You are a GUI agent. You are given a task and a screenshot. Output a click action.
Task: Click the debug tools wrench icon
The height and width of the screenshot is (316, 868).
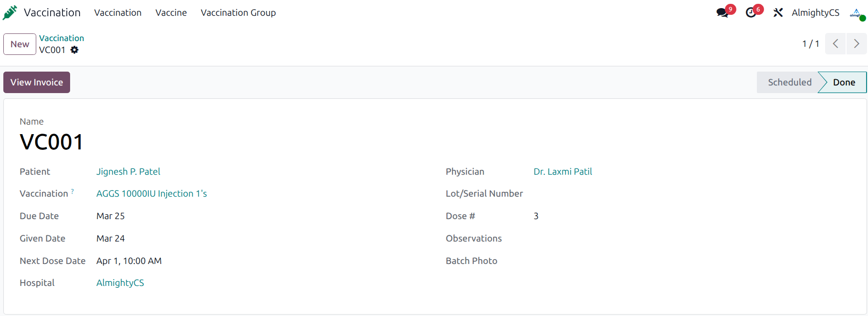pyautogui.click(x=778, y=13)
